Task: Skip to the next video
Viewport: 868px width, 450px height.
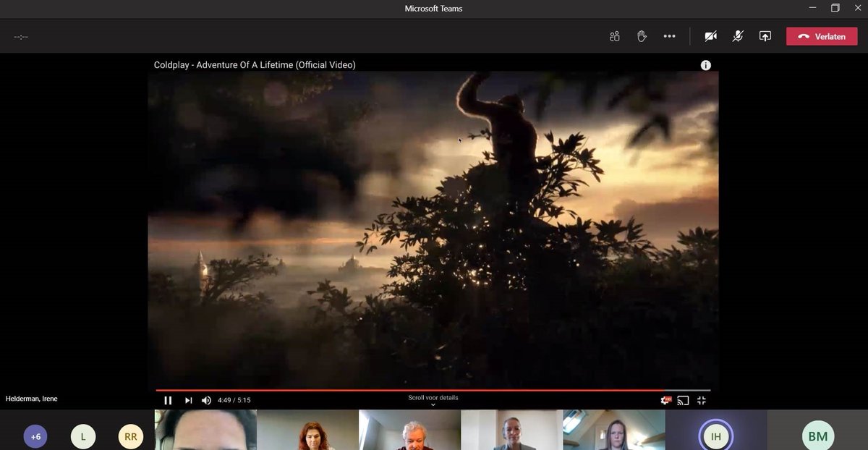Action: pos(188,400)
